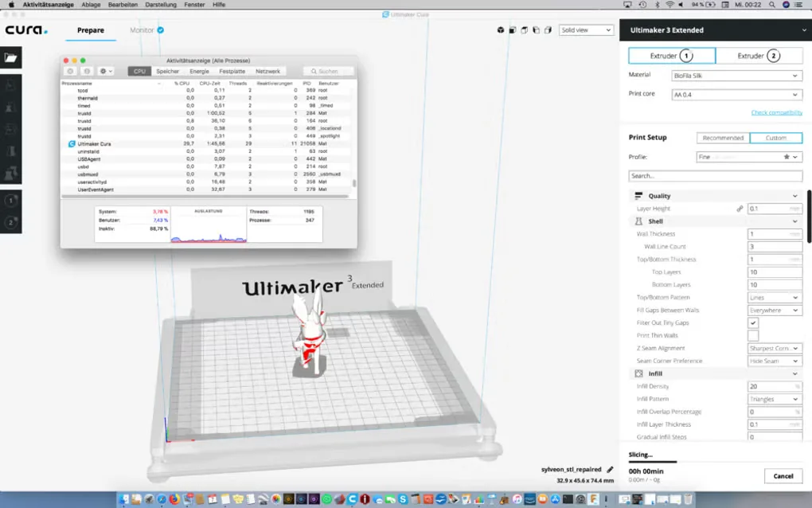This screenshot has height=508, width=812.
Task: Click the Spotlight search icon in menu bar
Action: pyautogui.click(x=772, y=5)
